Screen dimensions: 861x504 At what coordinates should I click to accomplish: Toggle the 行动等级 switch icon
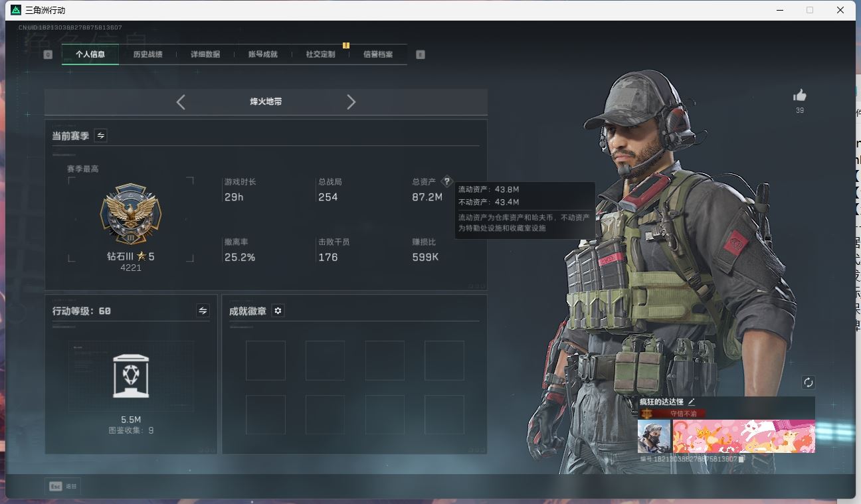point(203,311)
